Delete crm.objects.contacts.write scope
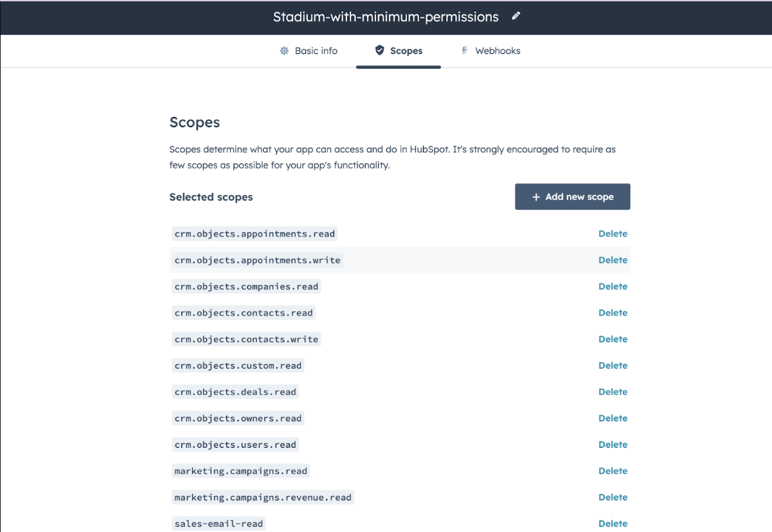The image size is (772, 532). (613, 339)
